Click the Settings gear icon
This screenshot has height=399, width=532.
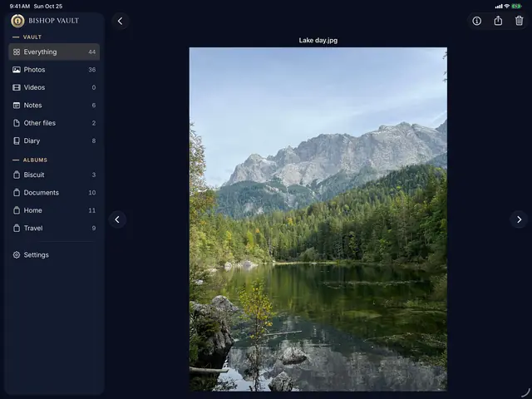coord(17,255)
